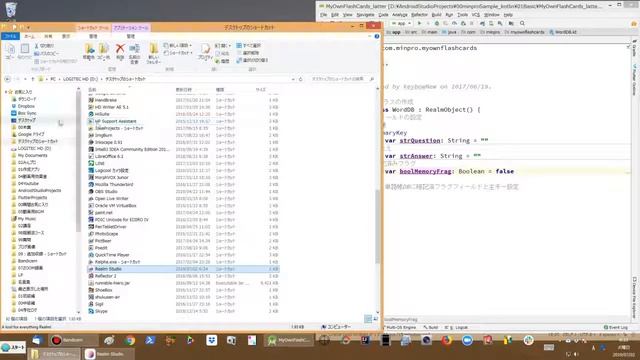Click the Recycle Bin desktop icon
This screenshot has width=640, height=360.
[11, 10]
